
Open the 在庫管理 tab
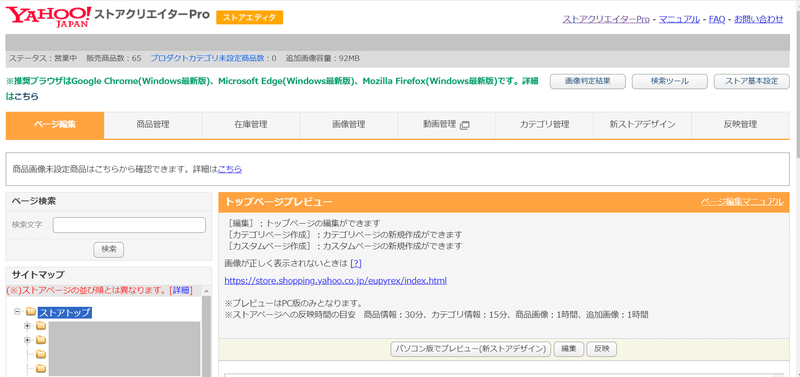point(251,125)
